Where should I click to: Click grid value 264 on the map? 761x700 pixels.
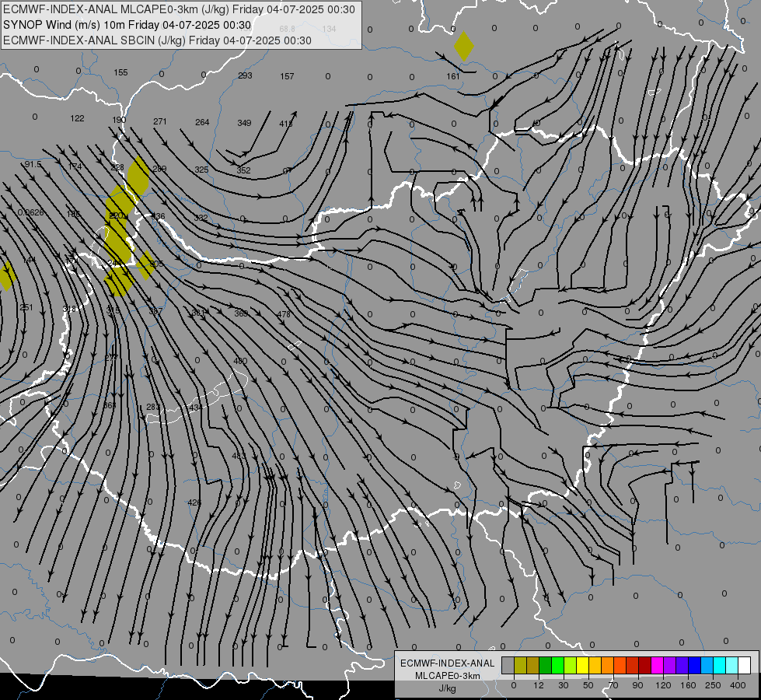click(202, 122)
